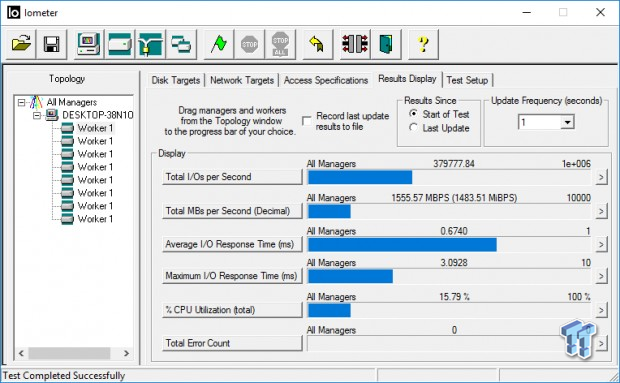
Task: Select DESKTOP-38N10 manager in topology
Action: (x=98, y=115)
